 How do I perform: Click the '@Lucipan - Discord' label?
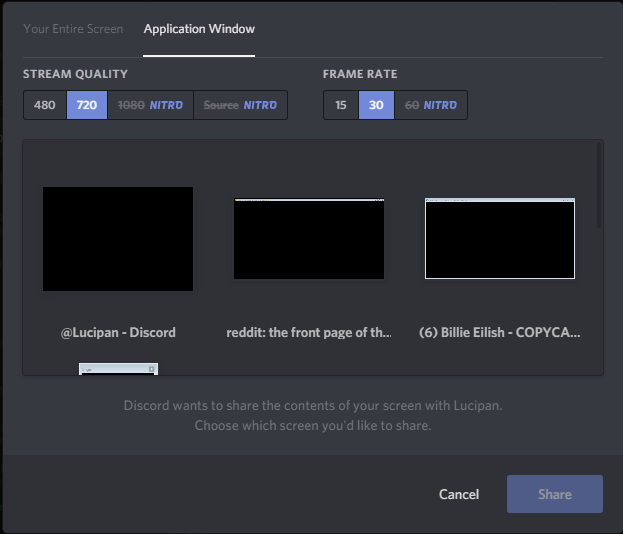click(x=118, y=332)
